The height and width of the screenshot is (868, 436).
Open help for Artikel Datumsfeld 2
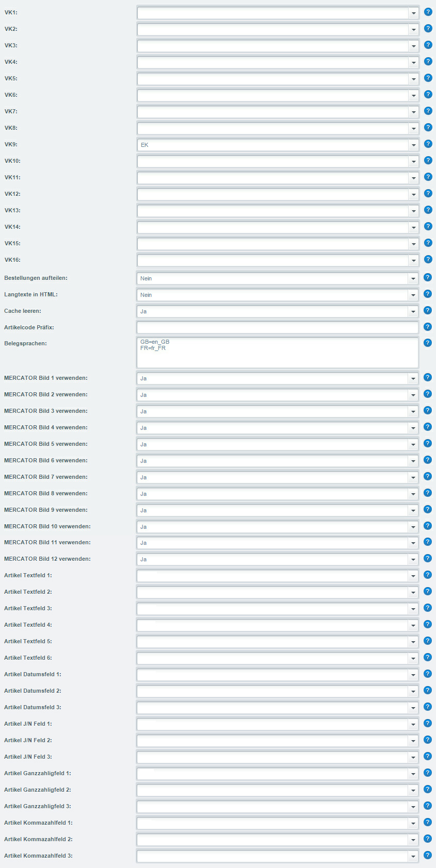[x=428, y=690]
